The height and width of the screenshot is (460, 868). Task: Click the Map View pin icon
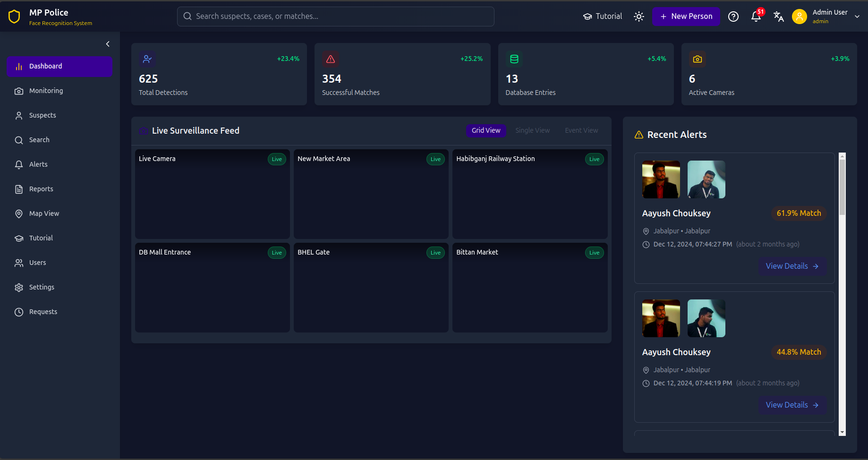(x=19, y=213)
